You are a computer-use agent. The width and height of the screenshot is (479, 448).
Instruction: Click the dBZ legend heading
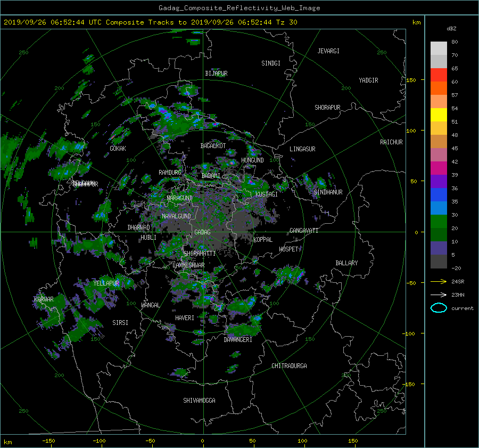pos(451,29)
